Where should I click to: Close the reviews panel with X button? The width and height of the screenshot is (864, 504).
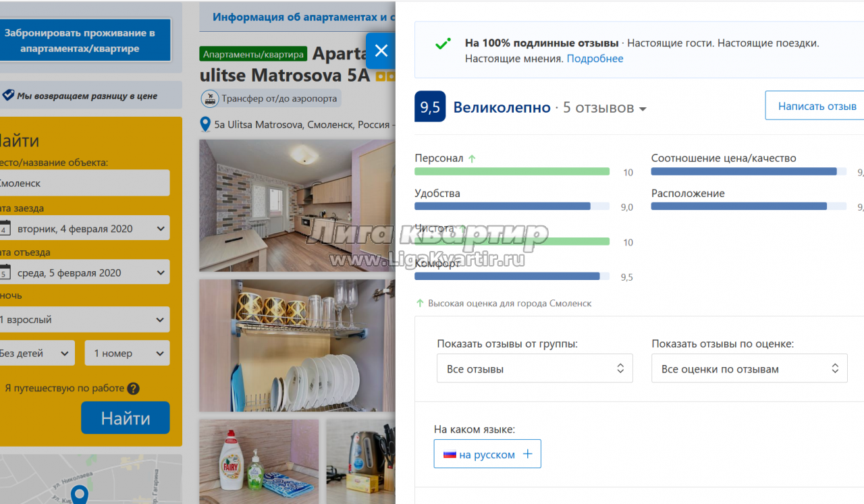381,51
